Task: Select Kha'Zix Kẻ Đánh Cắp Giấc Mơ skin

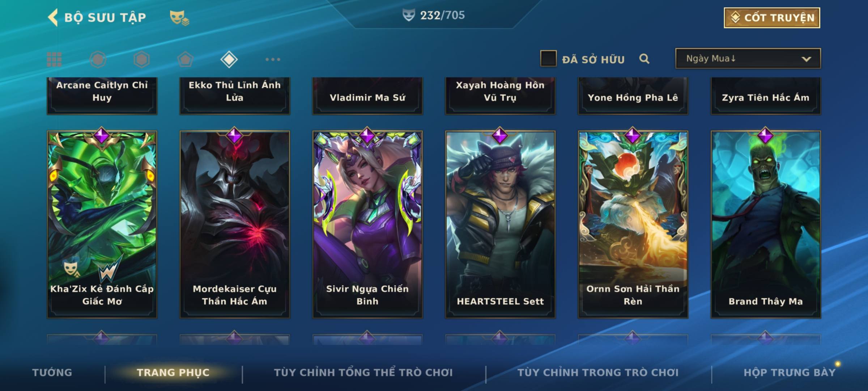Action: [102, 224]
